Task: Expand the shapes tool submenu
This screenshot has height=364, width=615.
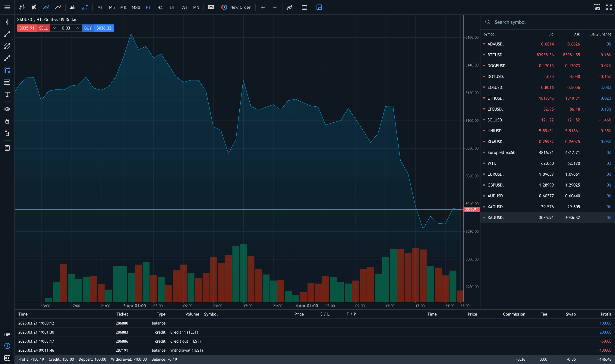Action: 12,76
